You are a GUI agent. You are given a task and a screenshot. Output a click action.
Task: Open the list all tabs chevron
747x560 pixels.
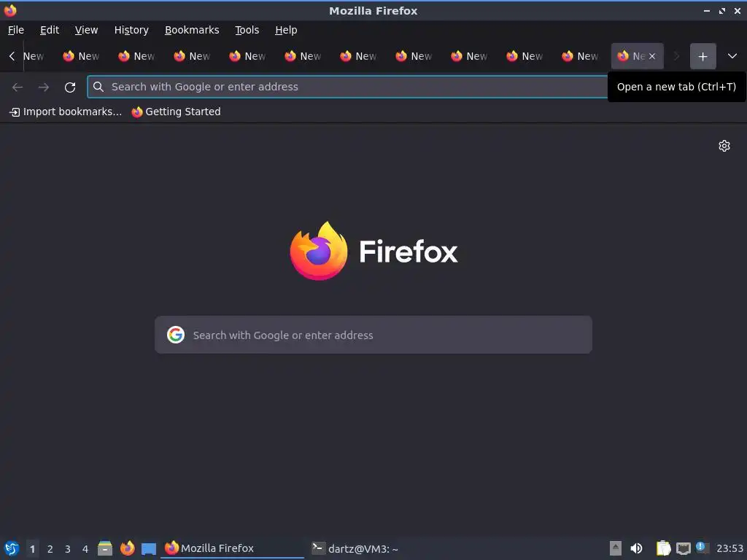732,56
